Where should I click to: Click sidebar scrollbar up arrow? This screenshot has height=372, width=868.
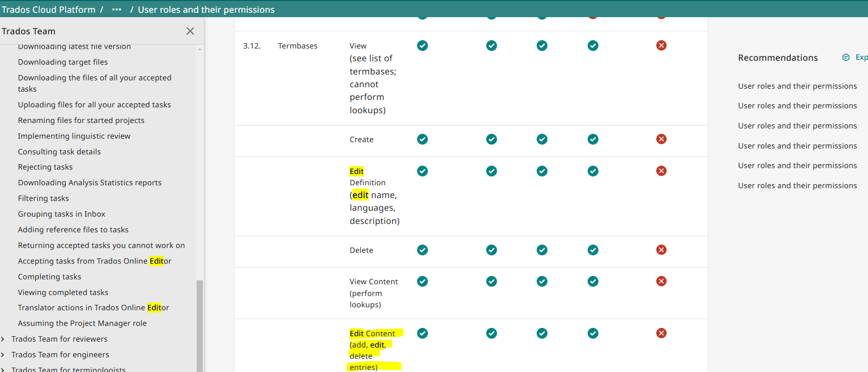(x=199, y=49)
